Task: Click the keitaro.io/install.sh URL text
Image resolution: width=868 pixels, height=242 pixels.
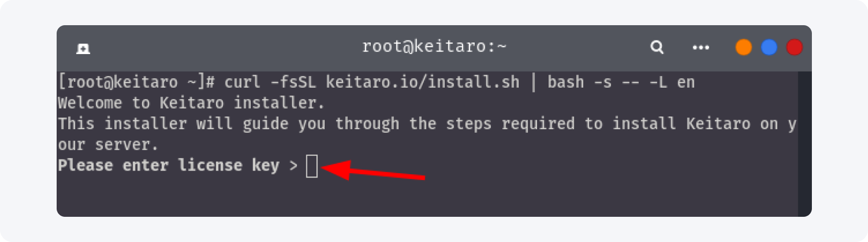Action: [422, 82]
